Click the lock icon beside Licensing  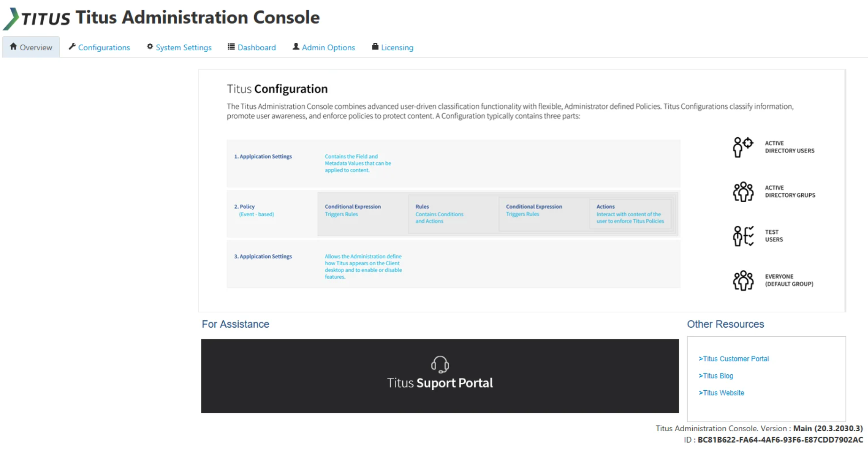pos(375,47)
